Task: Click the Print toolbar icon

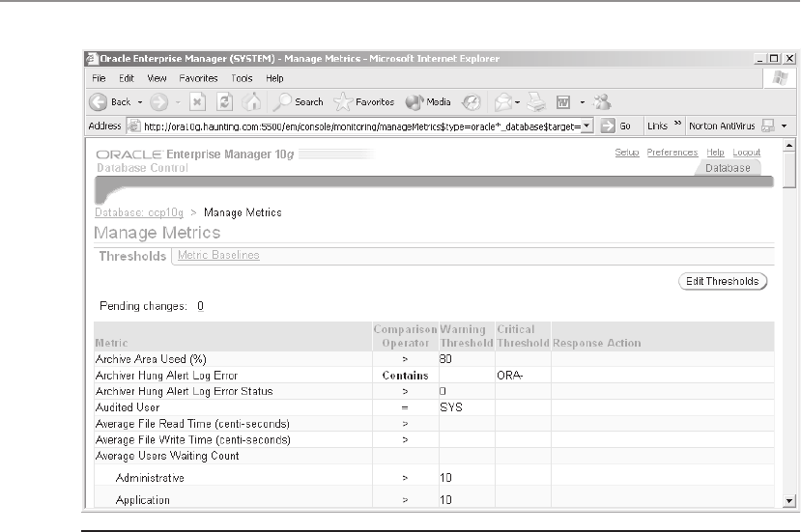Action: 536,102
